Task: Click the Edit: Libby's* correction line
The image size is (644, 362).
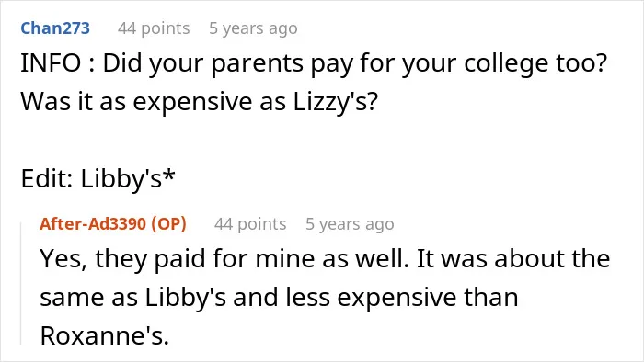Action: [x=98, y=178]
